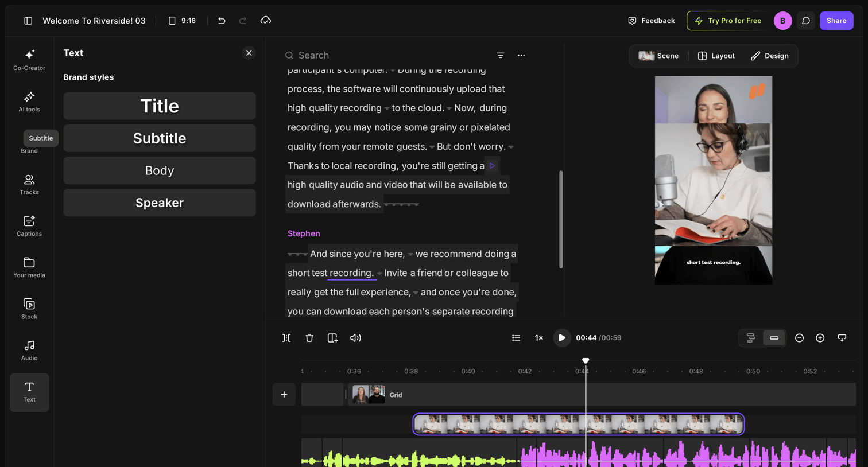Jump to 0:40 on the timeline ruler
The image size is (868, 467).
tap(468, 372)
